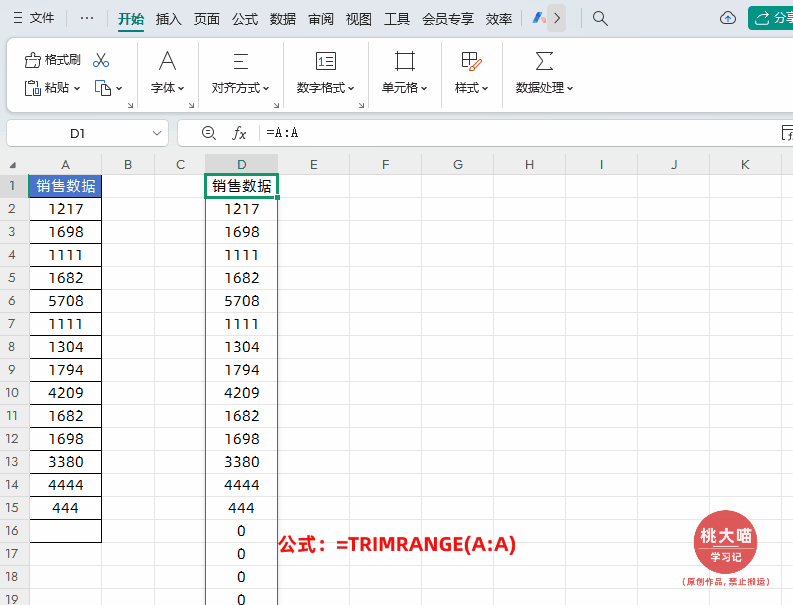
Task: Select row 5 header
Action: tap(12, 278)
